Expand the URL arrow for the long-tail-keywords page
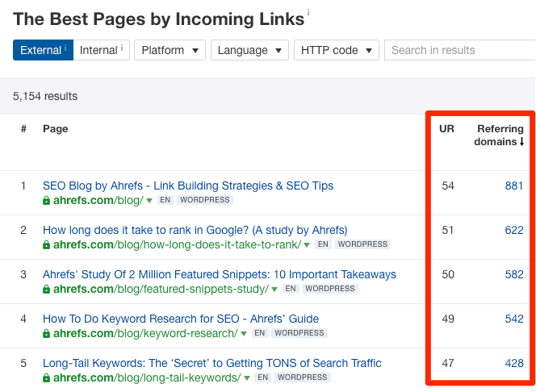Screen dimensions: 536x392 (x=246, y=378)
